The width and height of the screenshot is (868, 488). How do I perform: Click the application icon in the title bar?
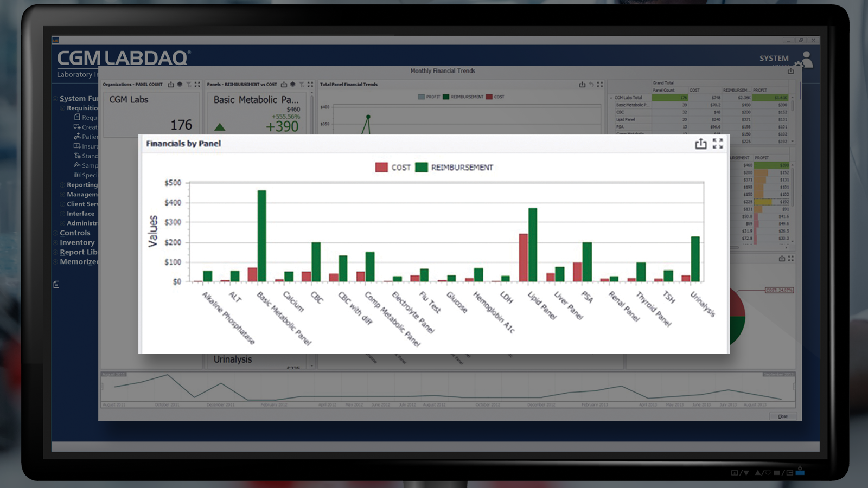tap(55, 40)
